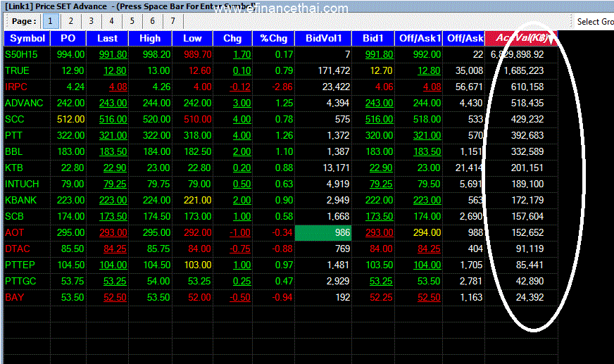Click TRUE bid volume 171,472
The height and width of the screenshot is (364, 614).
click(x=334, y=70)
